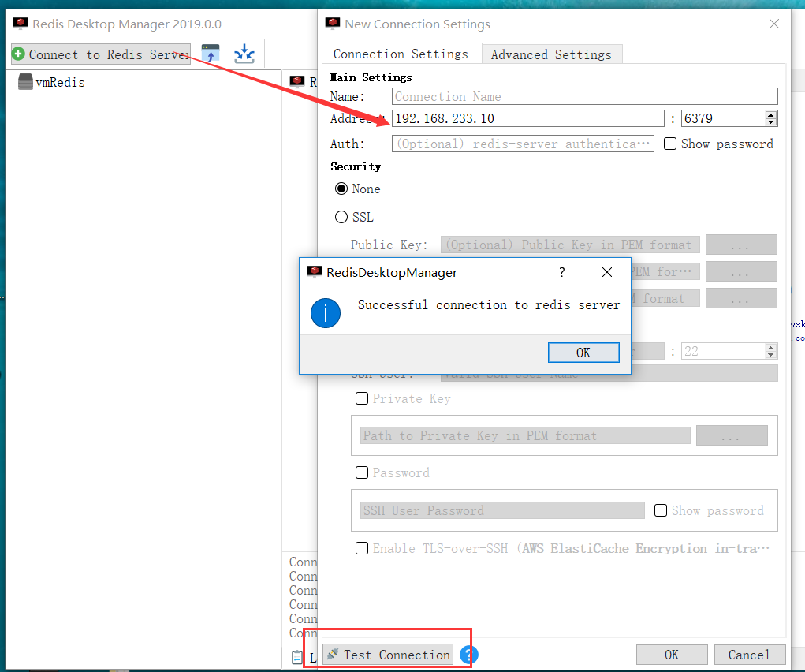Screen dimensions: 805x672
Task: Click the help question mark in RedisDesktopManager dialog
Action: pos(562,272)
